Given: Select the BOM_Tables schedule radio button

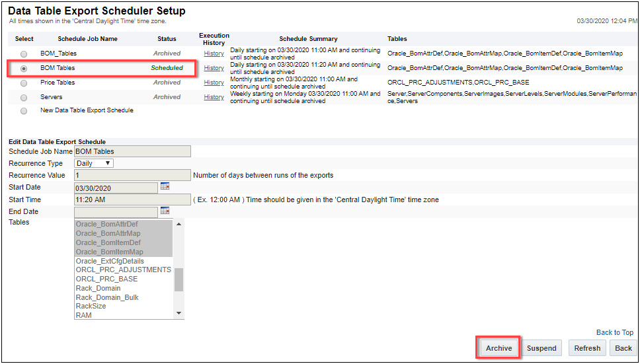Looking at the screenshot, I should [x=24, y=54].
